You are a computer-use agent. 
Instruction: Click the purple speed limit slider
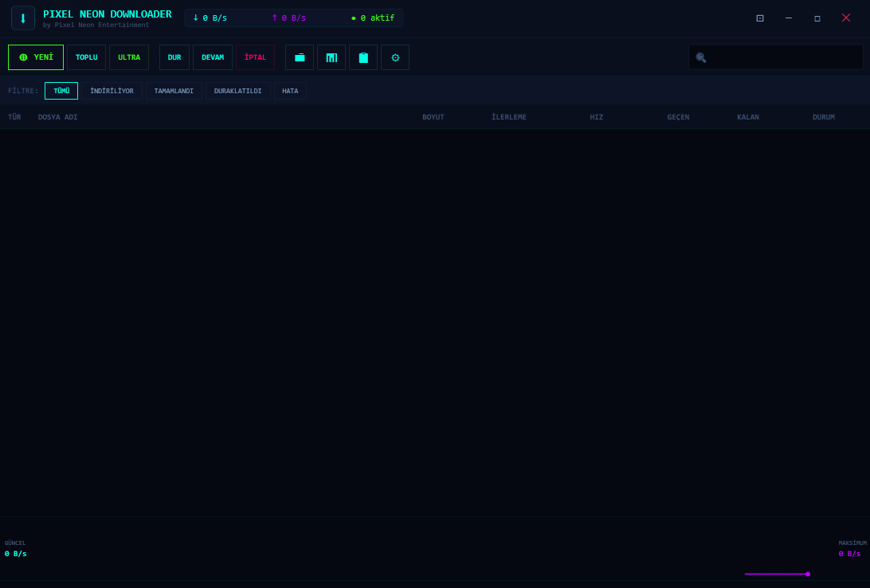pyautogui.click(x=777, y=574)
